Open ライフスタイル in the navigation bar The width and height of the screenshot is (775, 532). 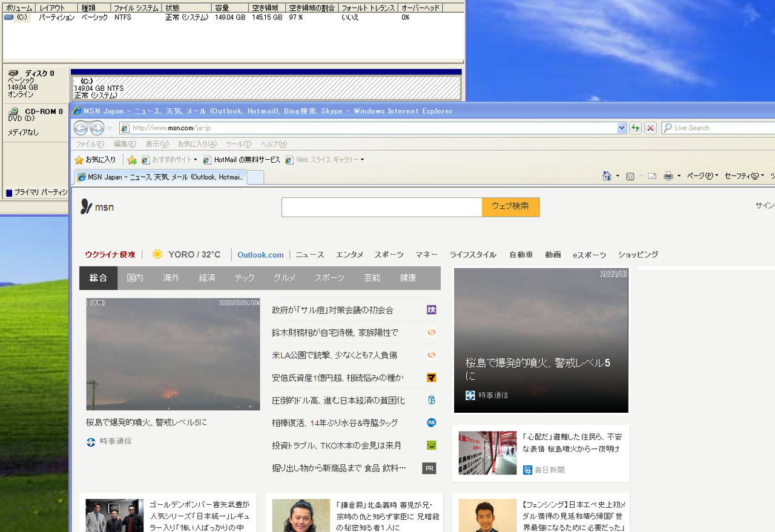coord(473,255)
